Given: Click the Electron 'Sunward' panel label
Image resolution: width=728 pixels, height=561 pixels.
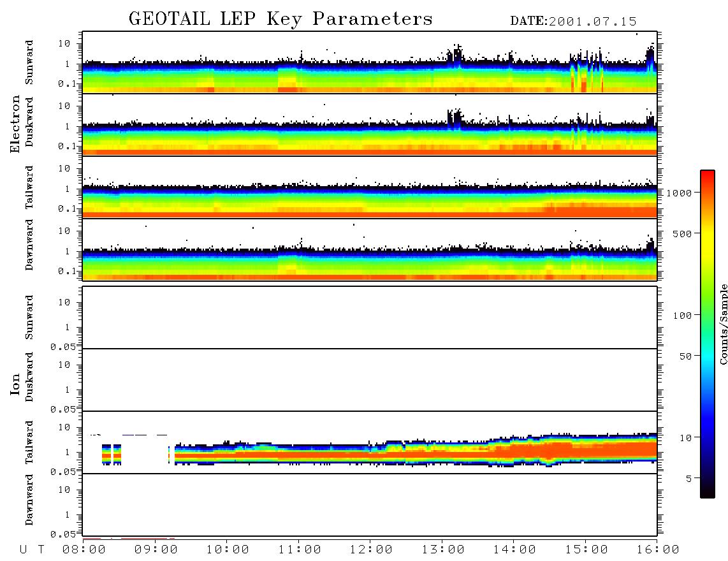Looking at the screenshot, I should coord(29,62).
